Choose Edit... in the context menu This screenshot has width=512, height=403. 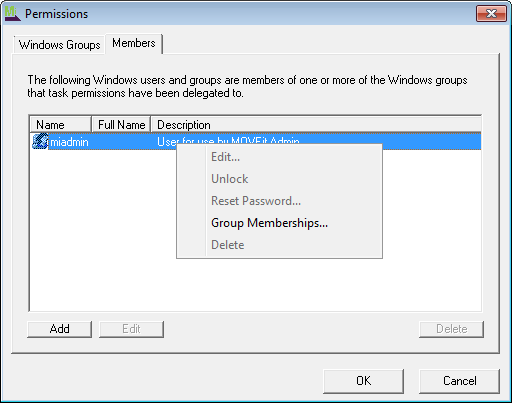(x=225, y=157)
